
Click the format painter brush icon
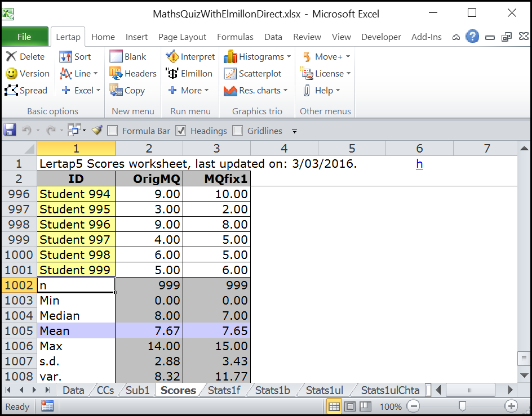[x=97, y=130]
